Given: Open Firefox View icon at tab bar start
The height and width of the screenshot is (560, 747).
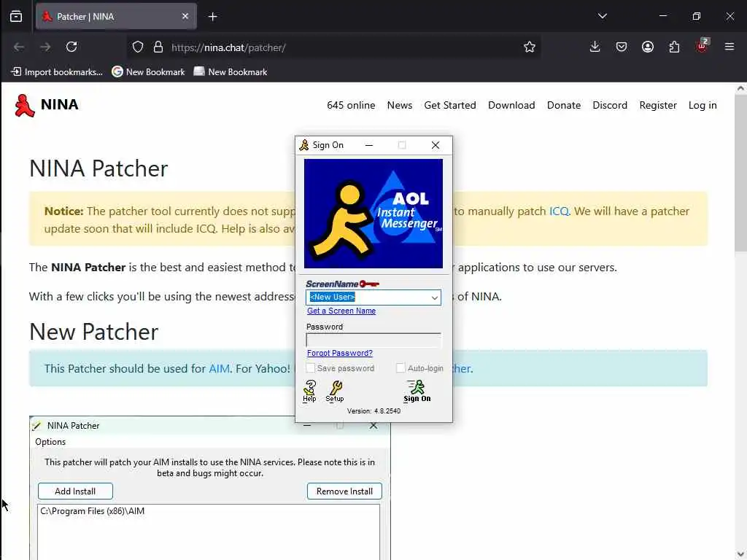Looking at the screenshot, I should tap(16, 16).
